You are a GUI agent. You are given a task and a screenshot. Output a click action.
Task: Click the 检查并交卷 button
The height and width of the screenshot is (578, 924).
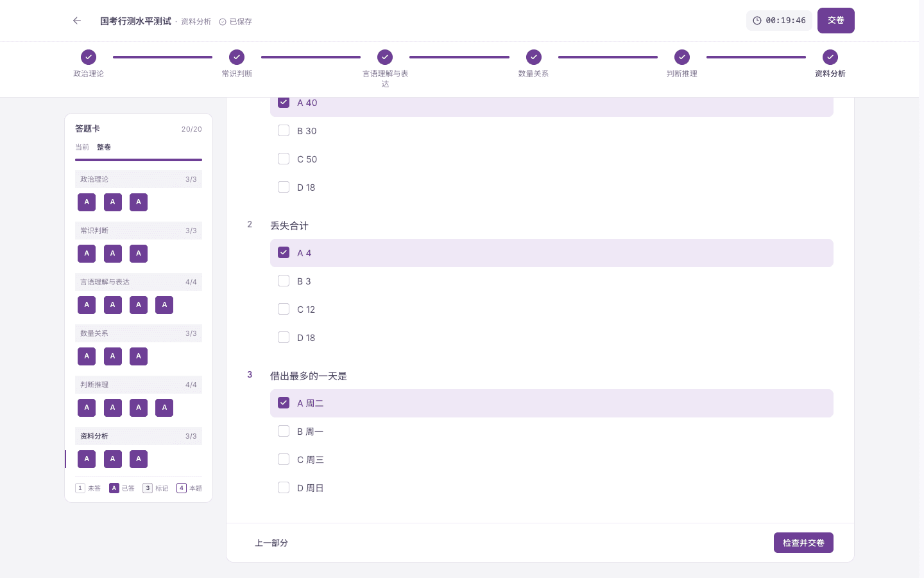[803, 543]
